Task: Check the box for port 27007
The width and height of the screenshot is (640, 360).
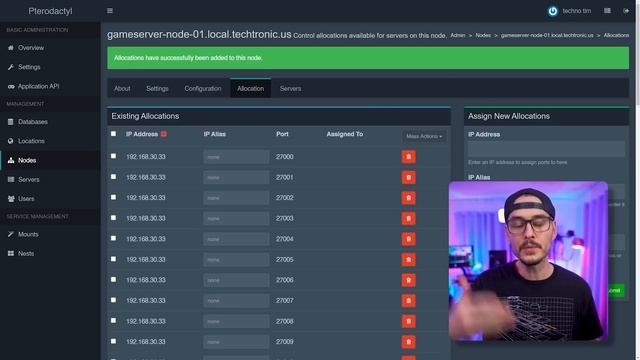Action: 113,300
